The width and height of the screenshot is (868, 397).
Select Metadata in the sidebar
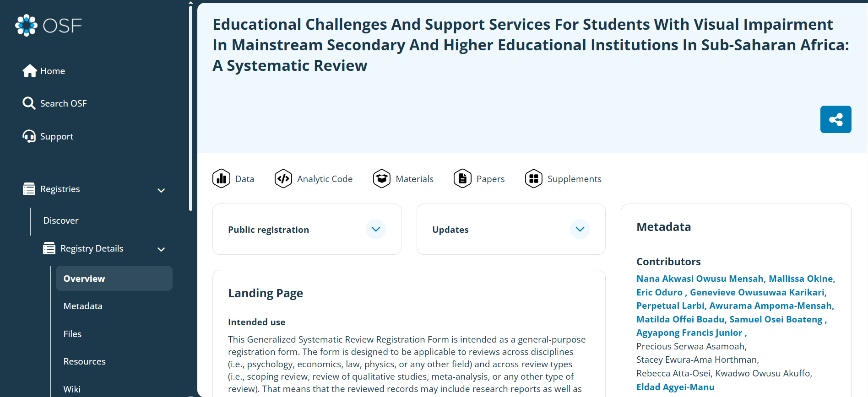coord(83,306)
